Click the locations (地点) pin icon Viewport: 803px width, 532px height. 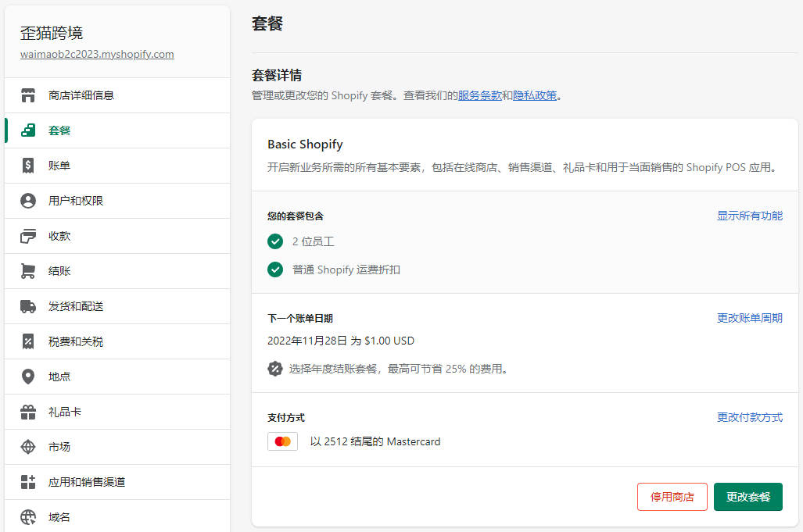(28, 377)
